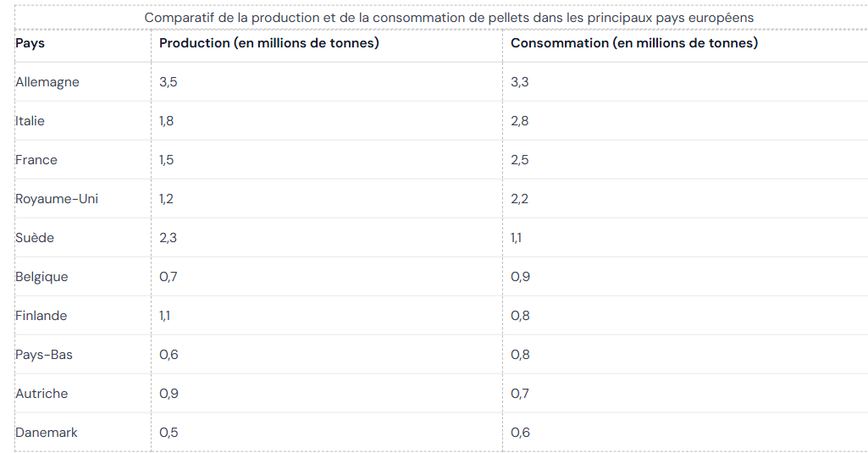Image resolution: width=868 pixels, height=453 pixels.
Task: Select the "Autriche" country cell
Action: pos(41,394)
